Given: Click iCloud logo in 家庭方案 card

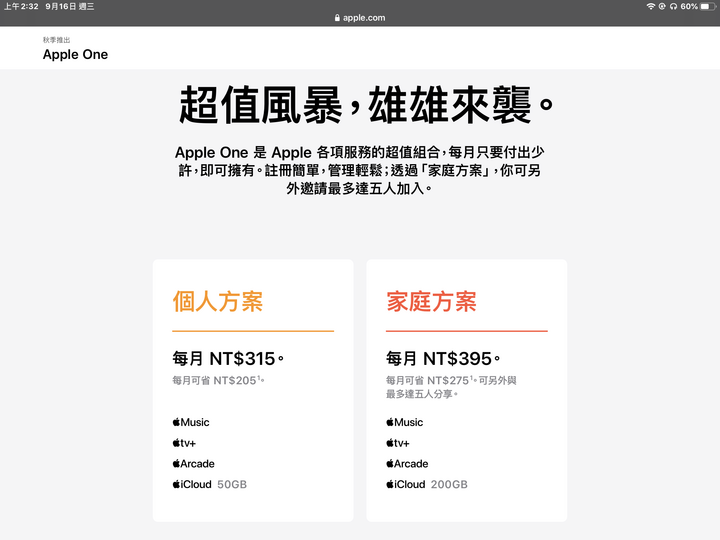Looking at the screenshot, I should tap(405, 484).
